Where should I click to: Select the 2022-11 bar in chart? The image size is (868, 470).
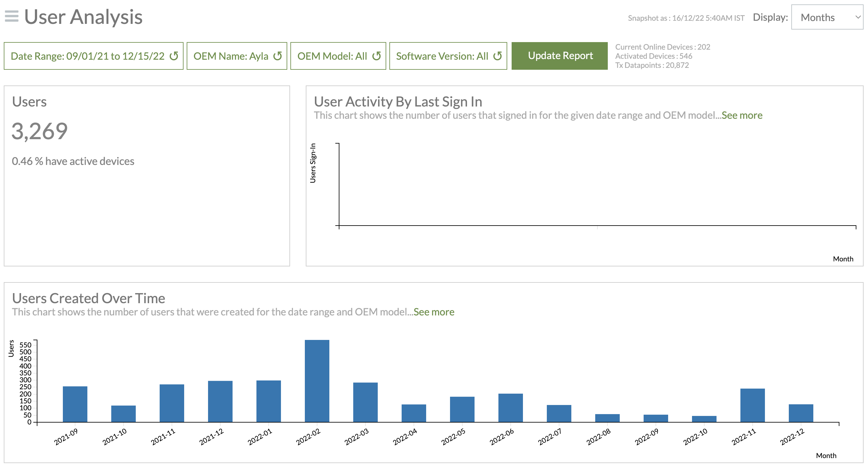[752, 405]
